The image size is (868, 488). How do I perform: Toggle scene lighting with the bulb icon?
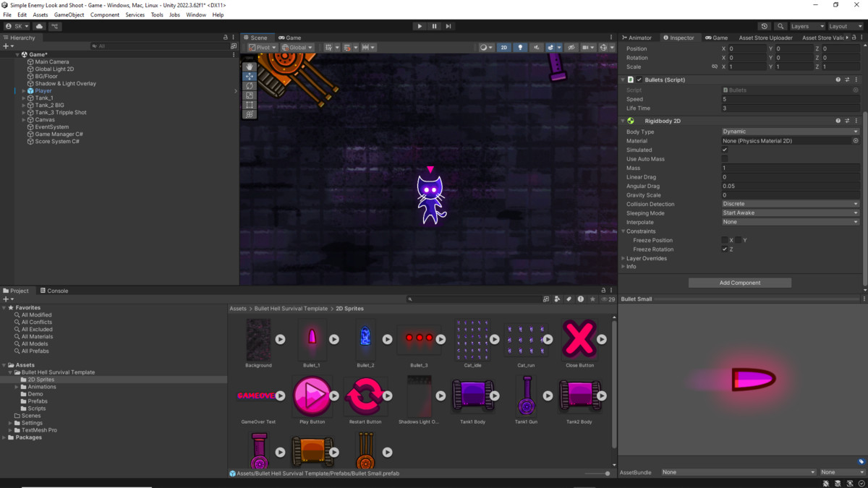(x=521, y=47)
